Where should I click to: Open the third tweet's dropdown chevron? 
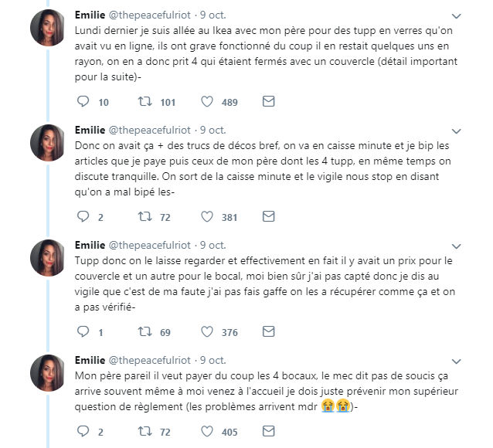456,246
